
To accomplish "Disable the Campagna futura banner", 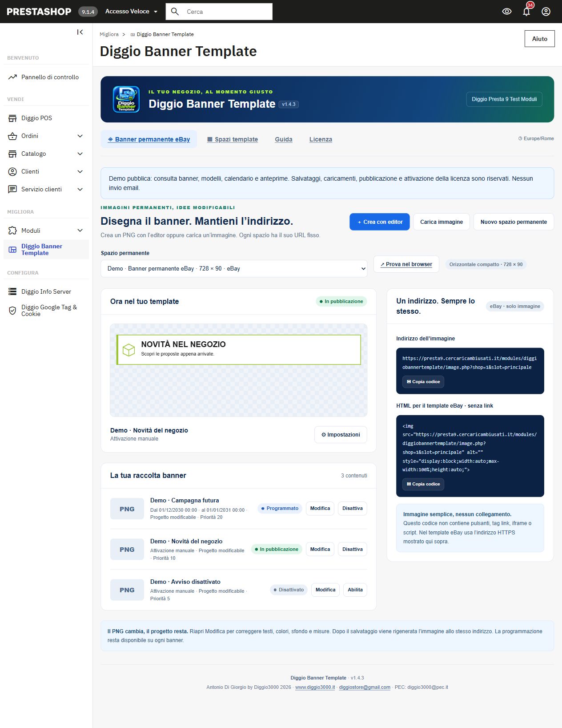I will tap(353, 509).
